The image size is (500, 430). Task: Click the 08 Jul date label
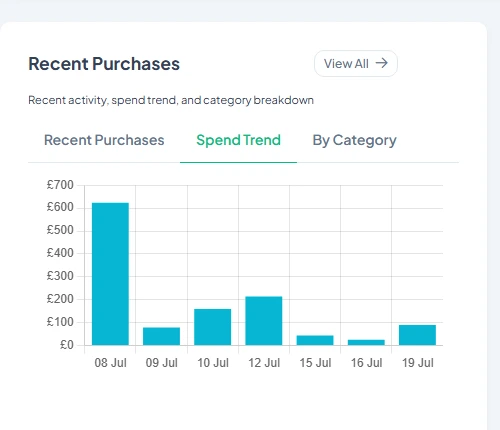[110, 363]
